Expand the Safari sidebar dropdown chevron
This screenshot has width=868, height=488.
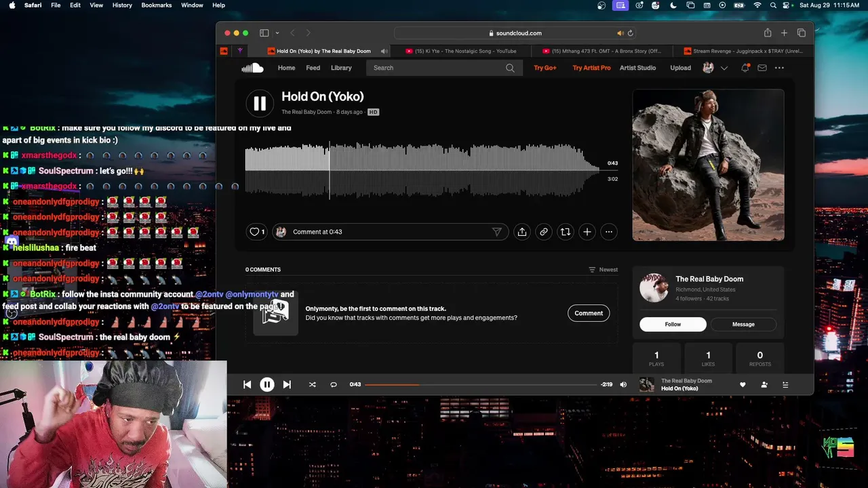click(x=277, y=33)
